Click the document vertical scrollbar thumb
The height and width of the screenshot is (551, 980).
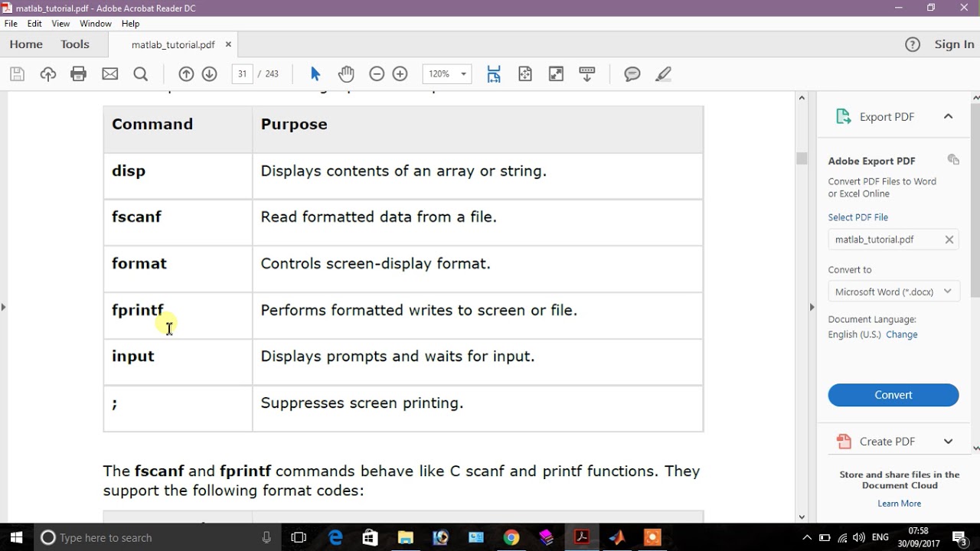(x=802, y=158)
